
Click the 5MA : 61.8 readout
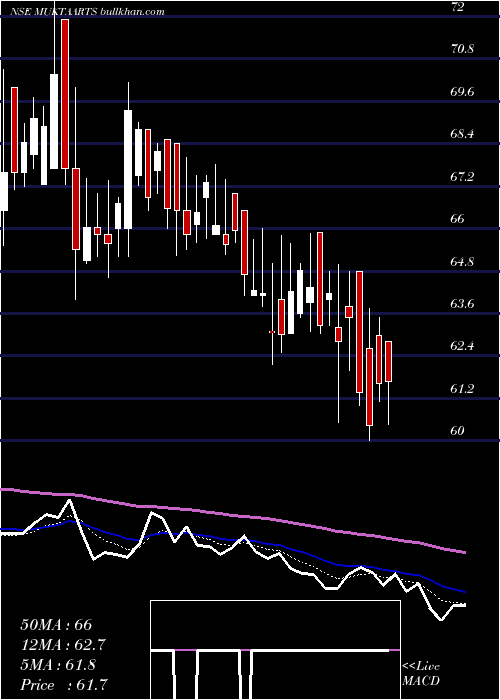[x=58, y=665]
